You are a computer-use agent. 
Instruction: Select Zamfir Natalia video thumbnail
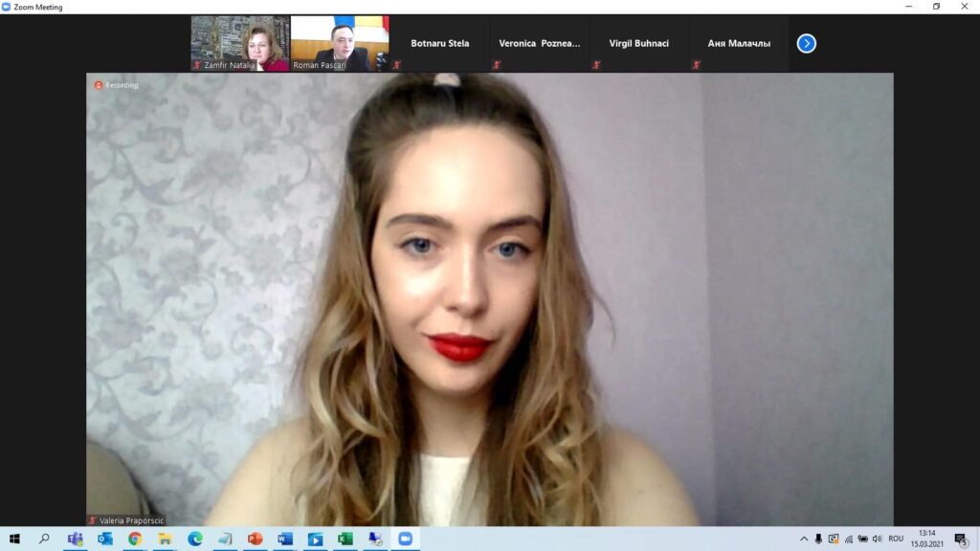point(240,43)
